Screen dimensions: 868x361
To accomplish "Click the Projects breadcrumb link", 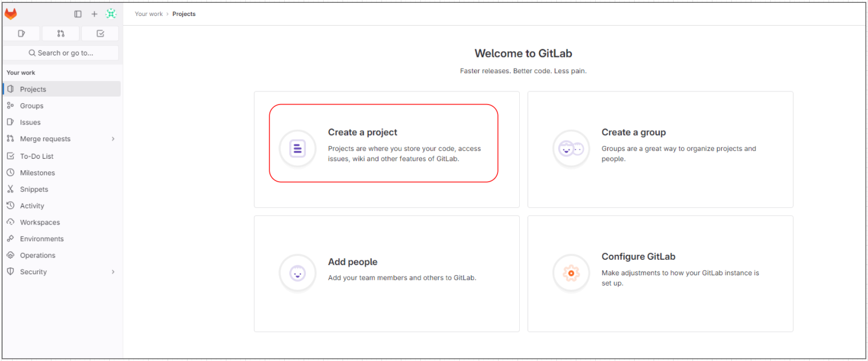I will [184, 14].
